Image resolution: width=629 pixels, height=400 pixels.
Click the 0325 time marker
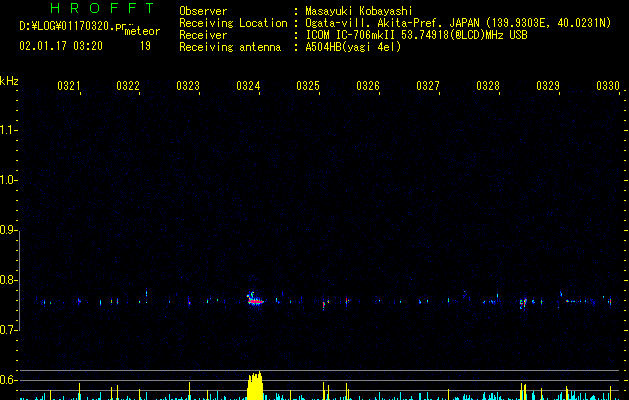[308, 86]
